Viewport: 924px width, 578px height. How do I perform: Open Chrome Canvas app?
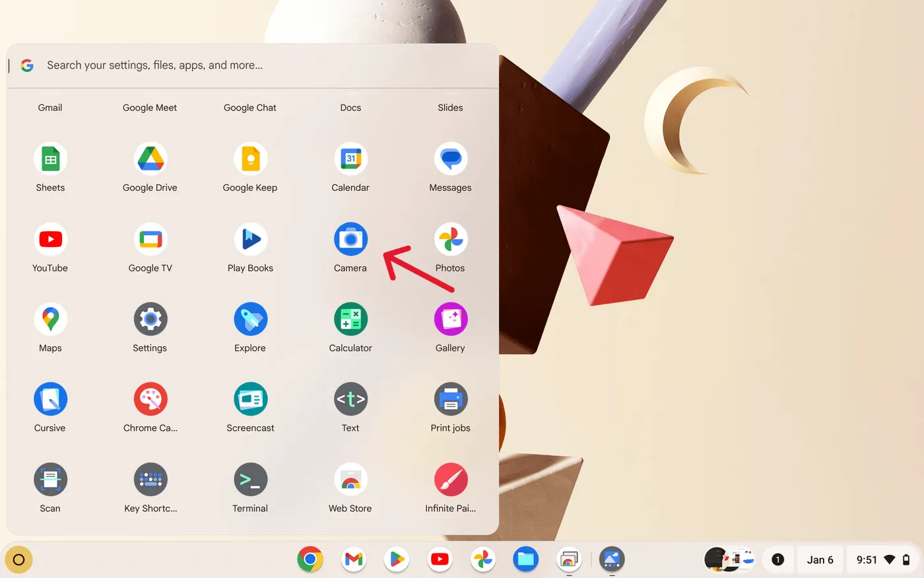[x=150, y=399]
